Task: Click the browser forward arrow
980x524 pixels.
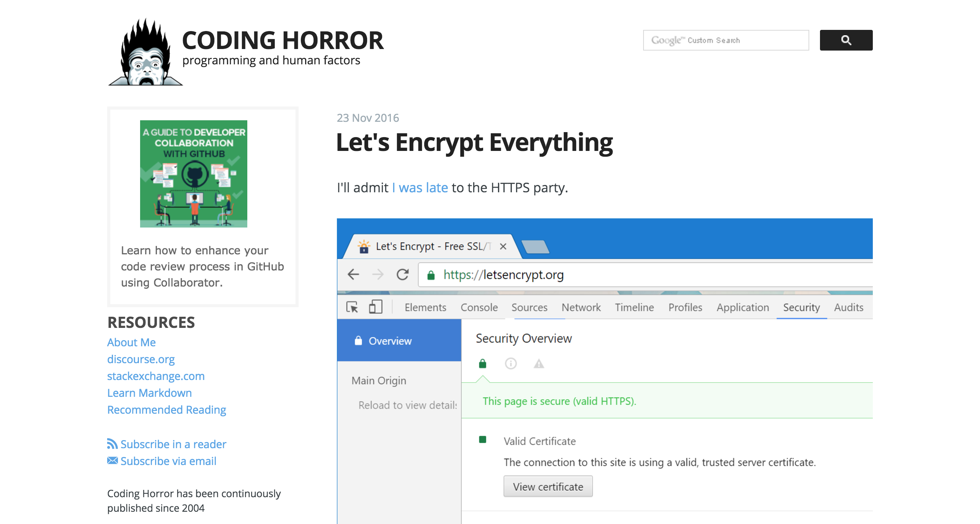Action: tap(377, 274)
